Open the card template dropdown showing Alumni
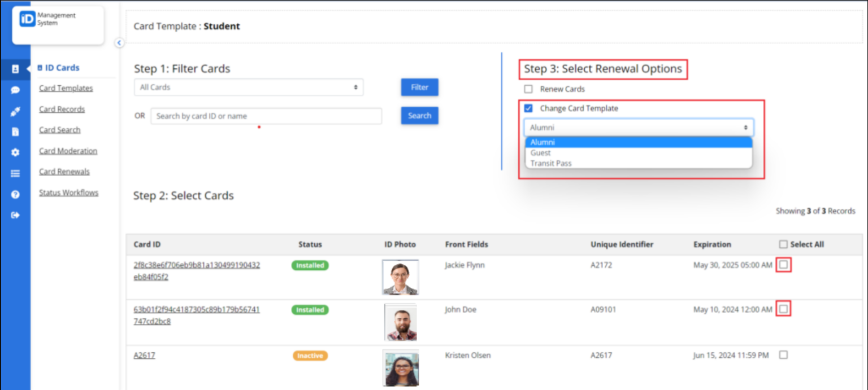Image resolution: width=868 pixels, height=390 pixels. (638, 127)
